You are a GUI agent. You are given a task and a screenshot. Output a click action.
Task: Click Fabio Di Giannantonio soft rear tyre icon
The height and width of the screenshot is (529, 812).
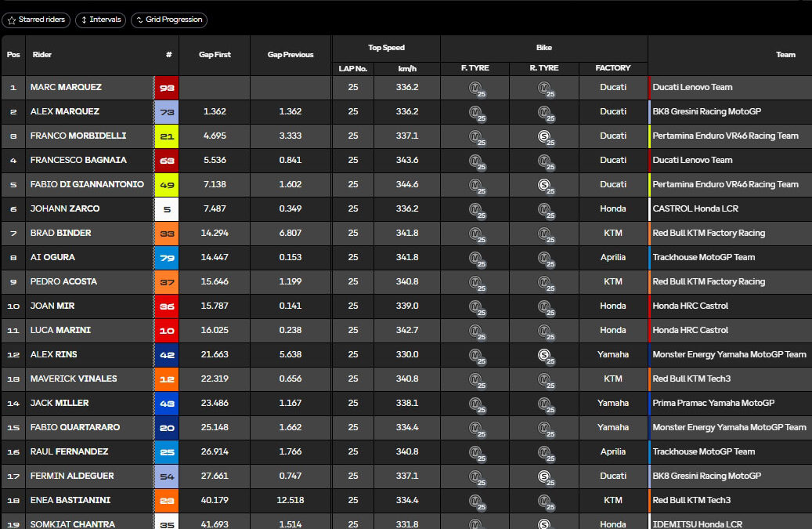(x=545, y=186)
